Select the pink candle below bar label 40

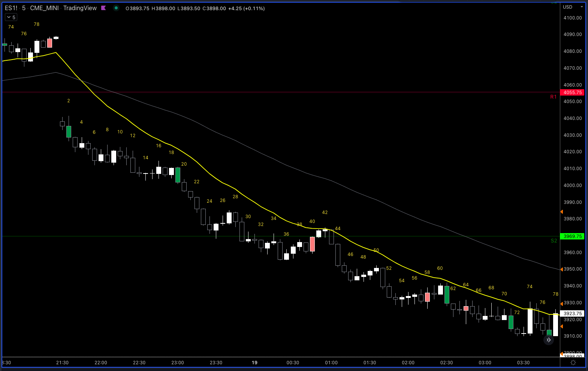pos(312,244)
